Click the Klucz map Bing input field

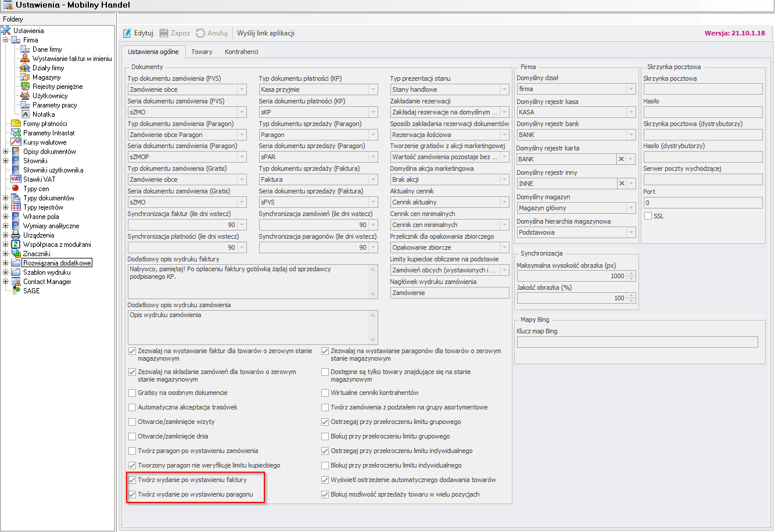tap(637, 342)
